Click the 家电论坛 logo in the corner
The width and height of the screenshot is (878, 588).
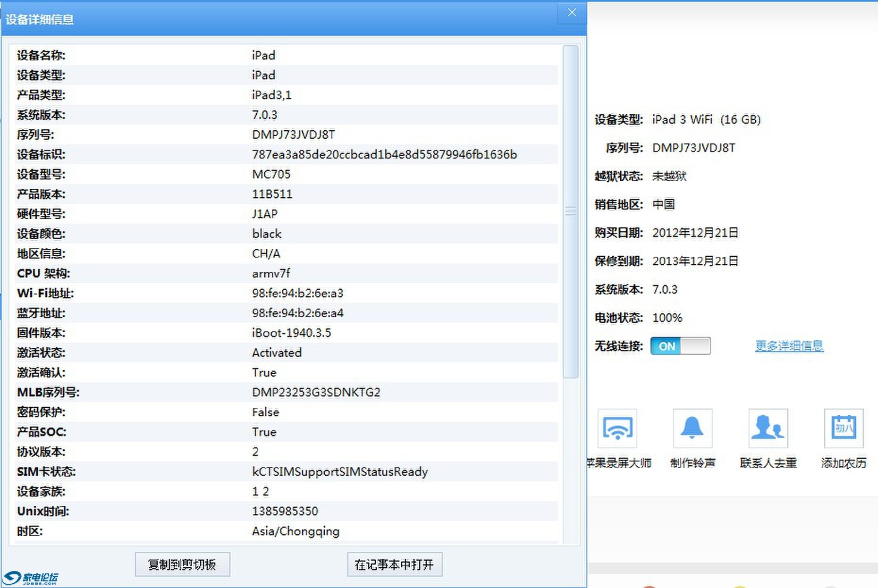point(31,578)
